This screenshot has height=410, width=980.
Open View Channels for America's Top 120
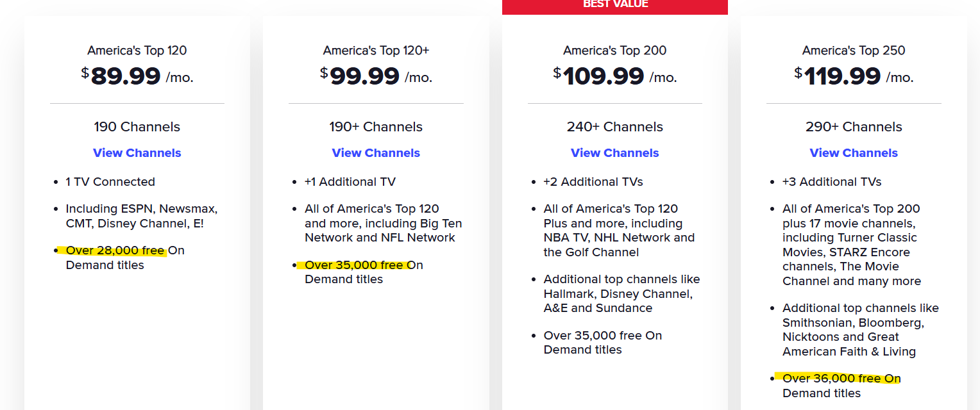tap(137, 153)
